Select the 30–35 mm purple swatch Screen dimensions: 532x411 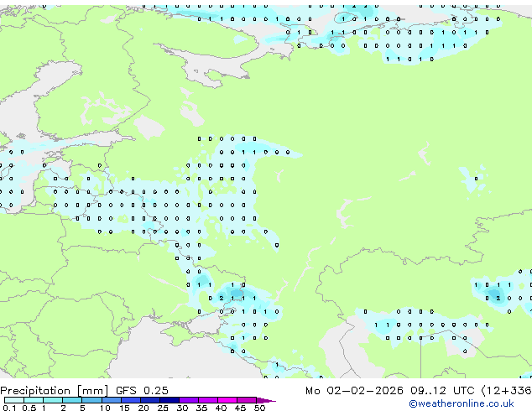coord(188,400)
